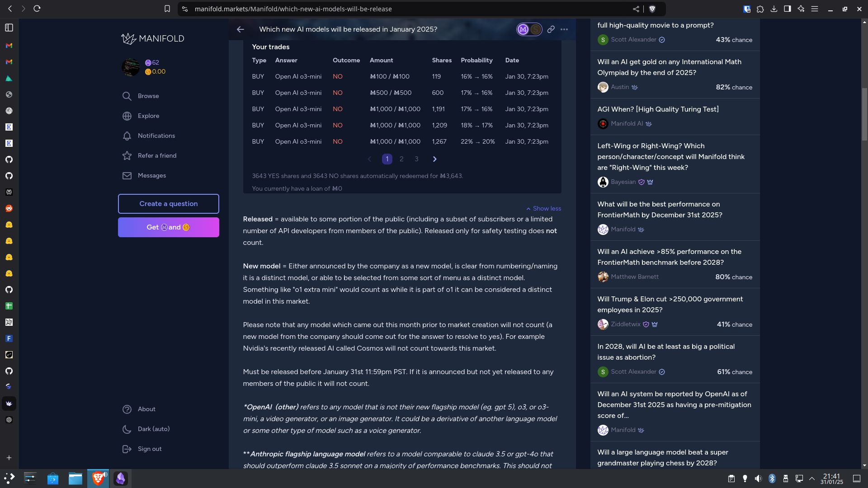The height and width of the screenshot is (488, 868).
Task: Click the Manifold logo
Action: [153, 38]
